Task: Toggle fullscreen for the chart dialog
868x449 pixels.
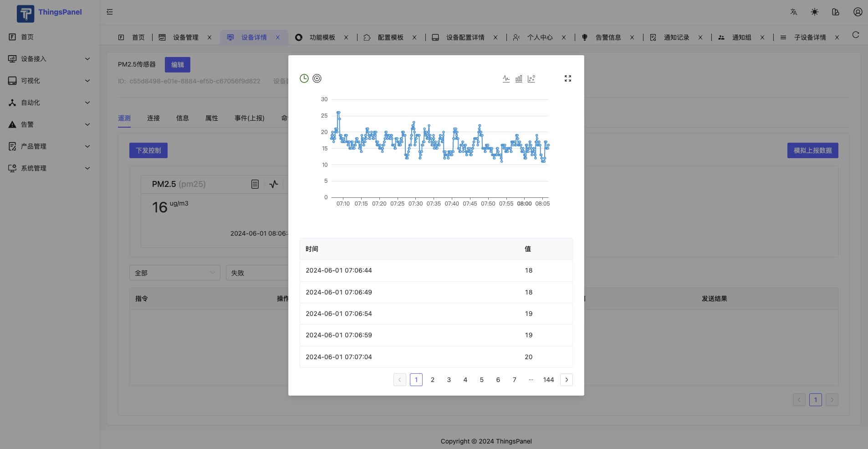Action: click(x=568, y=78)
